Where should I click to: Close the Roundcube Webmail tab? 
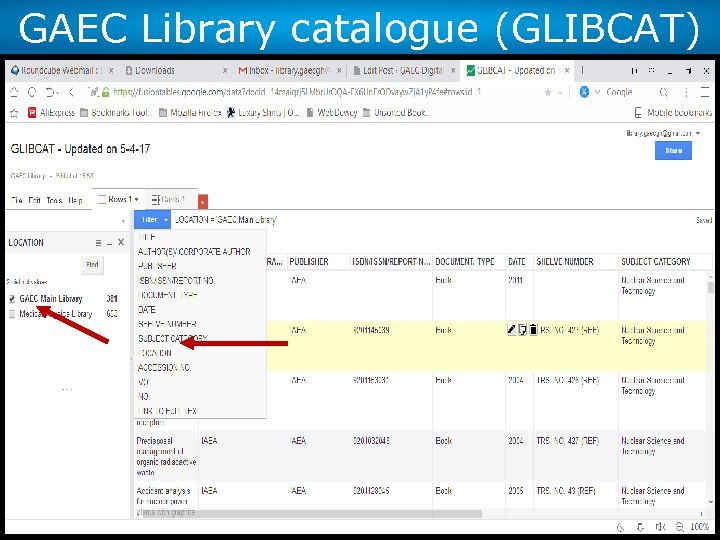(x=111, y=71)
